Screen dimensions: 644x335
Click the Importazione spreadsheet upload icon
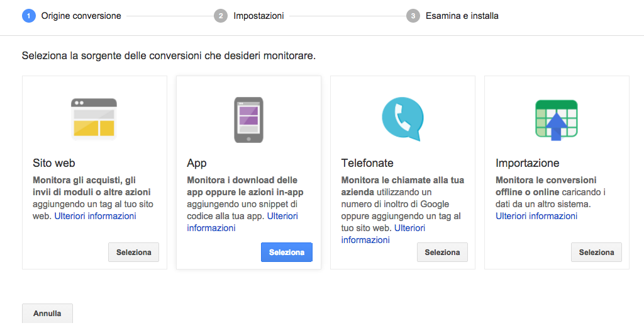click(557, 120)
